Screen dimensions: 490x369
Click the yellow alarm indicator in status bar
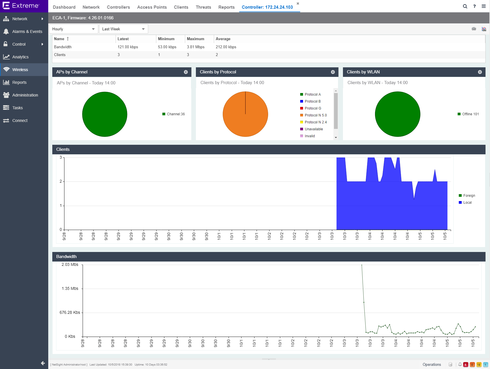pyautogui.click(x=479, y=364)
